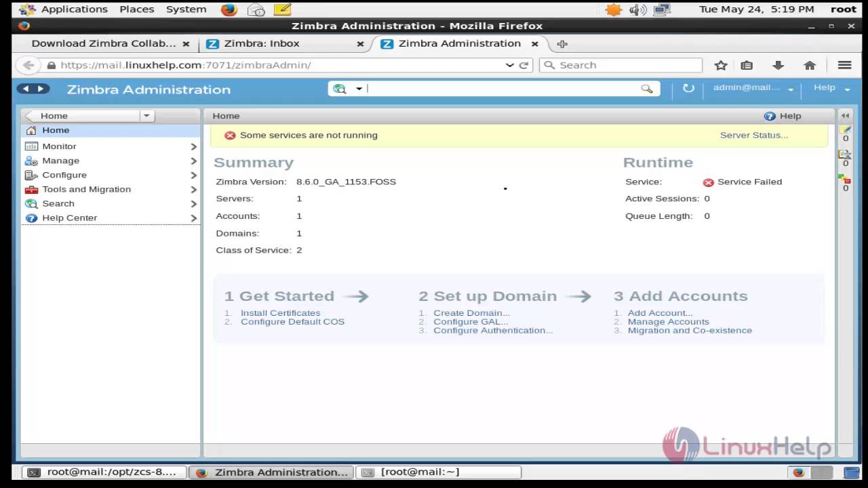
Task: Click Install Certificates link
Action: click(x=280, y=313)
